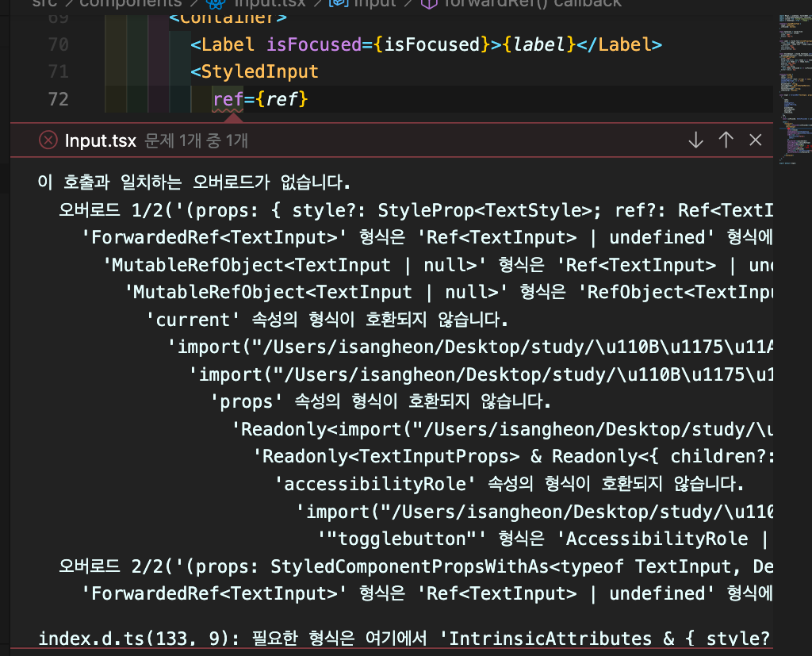
Task: Click the opening Label tag on line 70
Action: pos(222,44)
